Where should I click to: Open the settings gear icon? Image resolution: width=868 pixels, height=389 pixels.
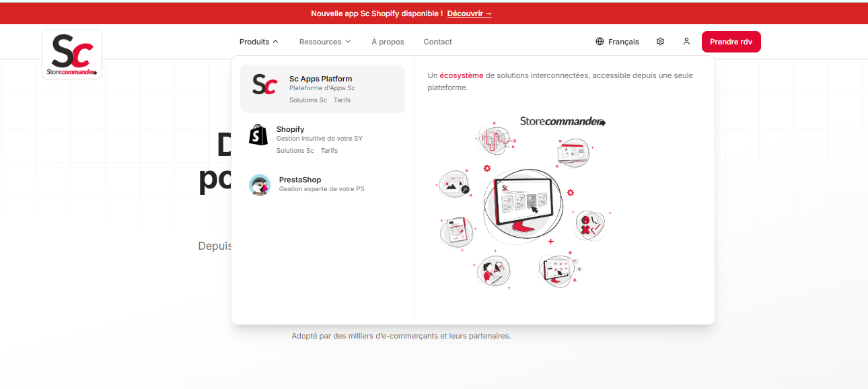660,42
